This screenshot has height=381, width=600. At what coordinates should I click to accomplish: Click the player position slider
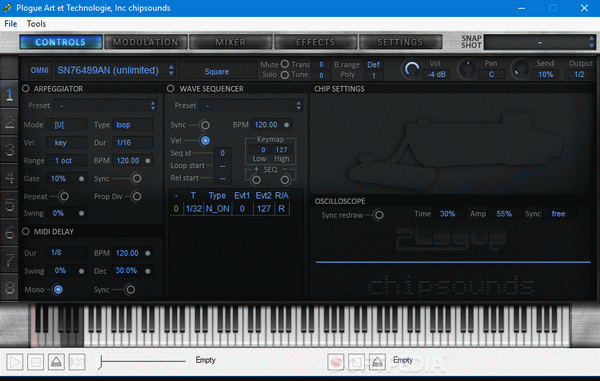click(142, 361)
